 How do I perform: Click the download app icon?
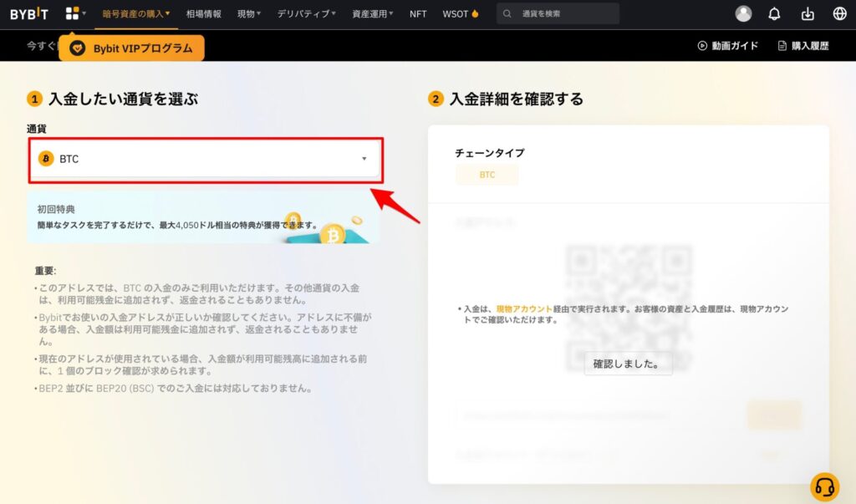[x=808, y=13]
